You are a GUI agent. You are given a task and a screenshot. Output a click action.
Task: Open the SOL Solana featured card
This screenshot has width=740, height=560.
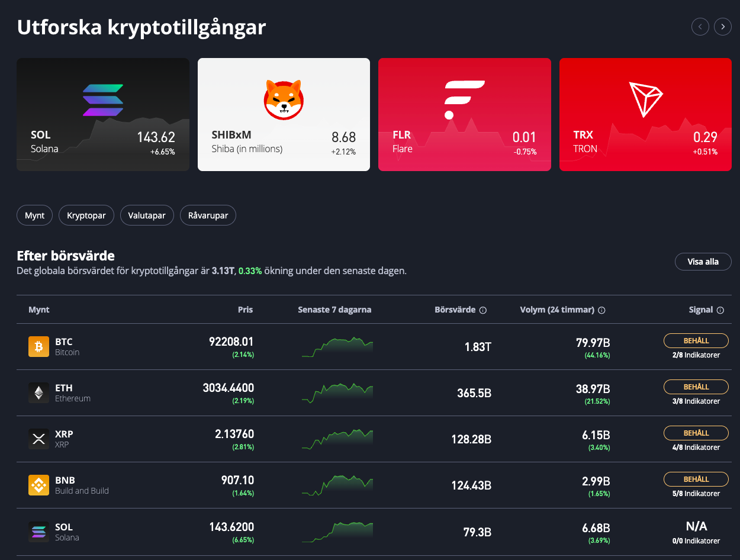click(x=103, y=114)
